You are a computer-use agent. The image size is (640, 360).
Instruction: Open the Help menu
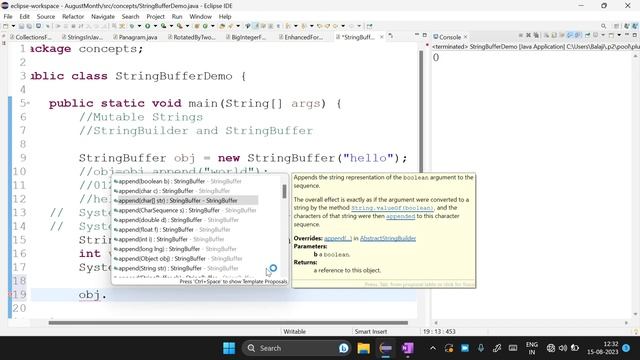click(225, 16)
